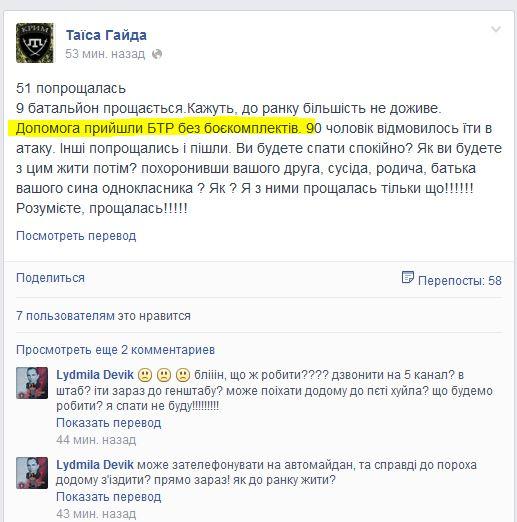Click Таїса Гайда profile avatar
This screenshot has height=522, width=517.
click(35, 43)
